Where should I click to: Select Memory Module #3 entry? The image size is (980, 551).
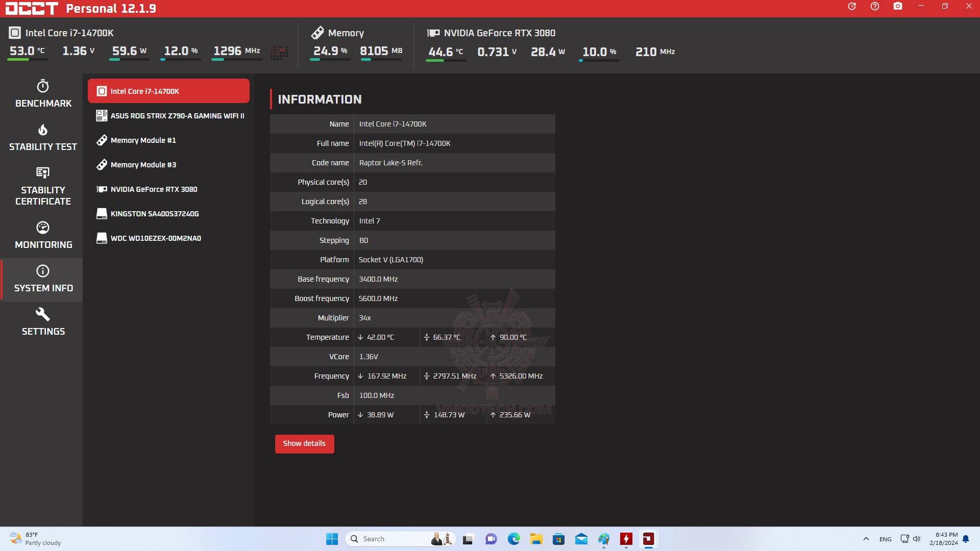pos(143,164)
